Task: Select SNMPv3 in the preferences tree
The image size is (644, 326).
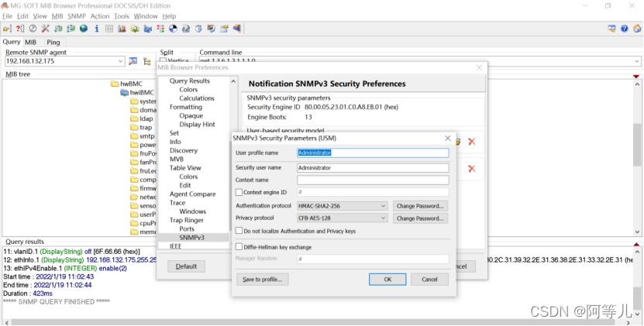Action: [191, 237]
